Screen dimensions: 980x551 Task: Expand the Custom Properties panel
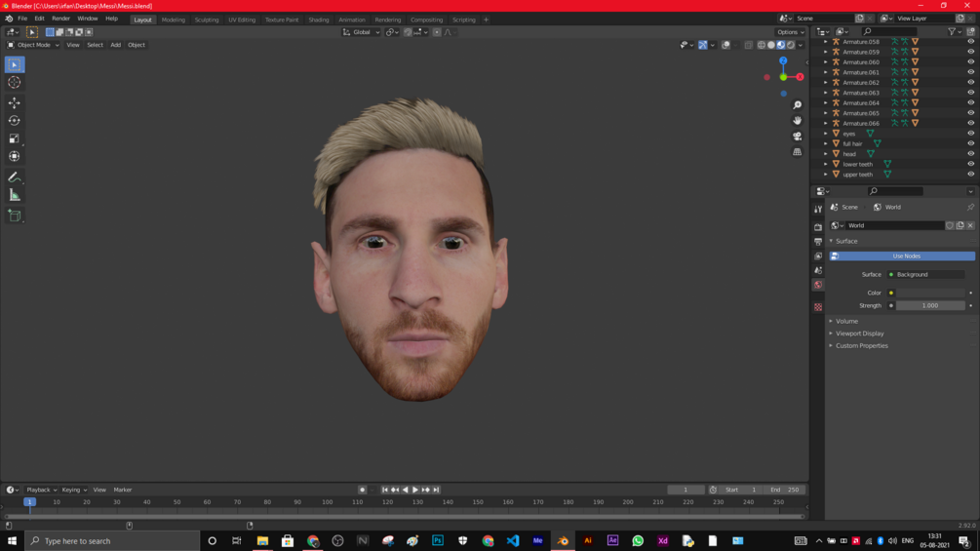click(x=861, y=345)
